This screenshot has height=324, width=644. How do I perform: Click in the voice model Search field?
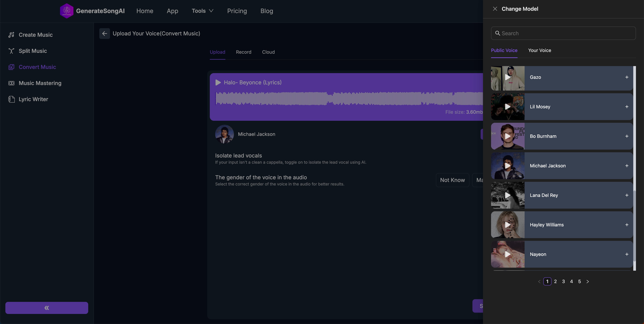click(563, 33)
